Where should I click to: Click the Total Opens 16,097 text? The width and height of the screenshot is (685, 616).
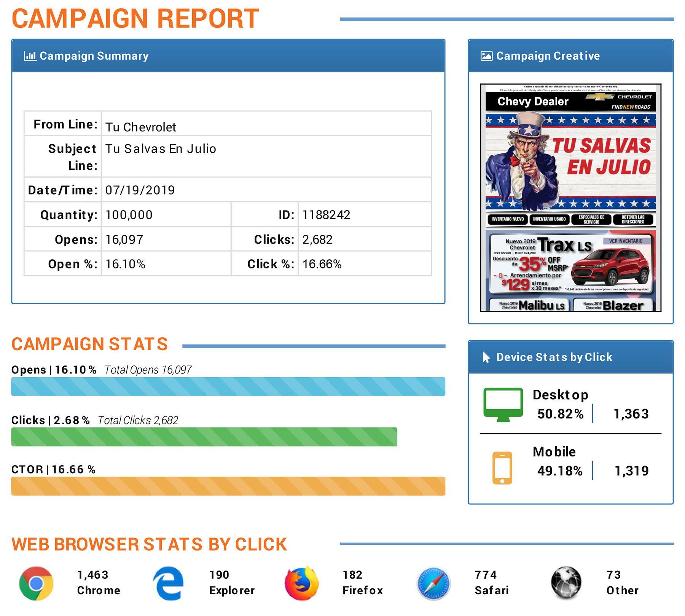click(x=148, y=370)
